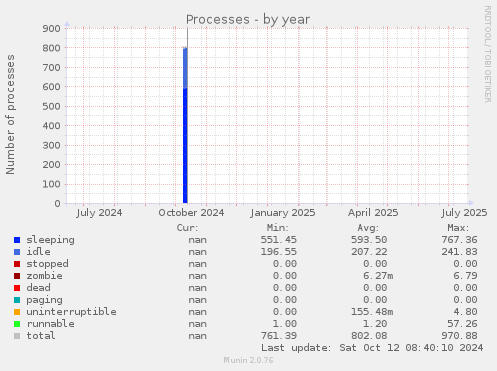Click the 'July 2024' axis label
This screenshot has height=371, width=497.
pos(99,213)
